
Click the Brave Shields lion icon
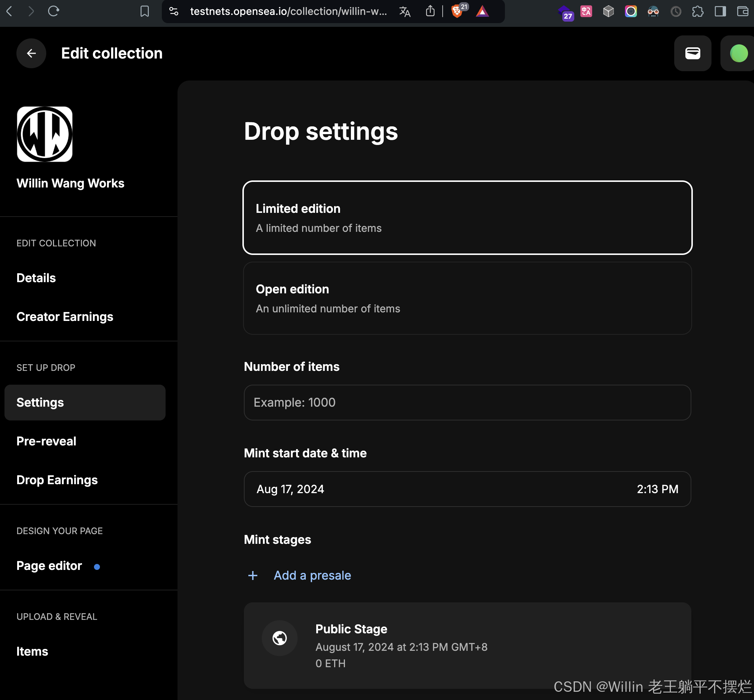[x=456, y=11]
